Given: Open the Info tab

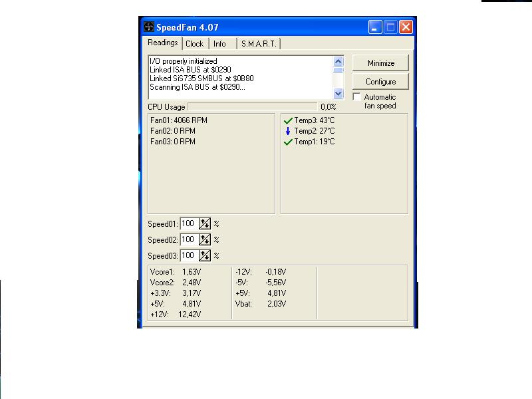Looking at the screenshot, I should point(219,44).
